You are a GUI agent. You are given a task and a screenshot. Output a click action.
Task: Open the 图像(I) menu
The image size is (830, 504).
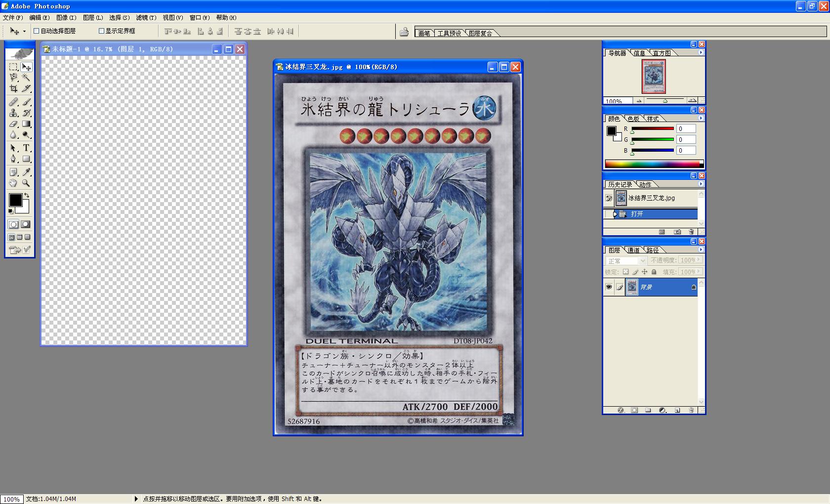66,18
